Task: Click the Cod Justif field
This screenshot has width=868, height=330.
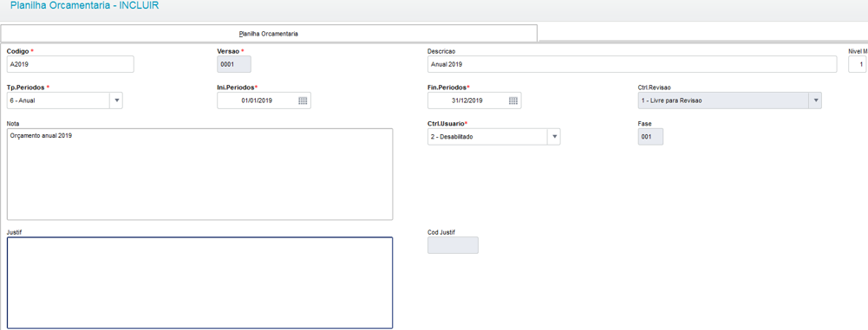Action: [x=453, y=245]
